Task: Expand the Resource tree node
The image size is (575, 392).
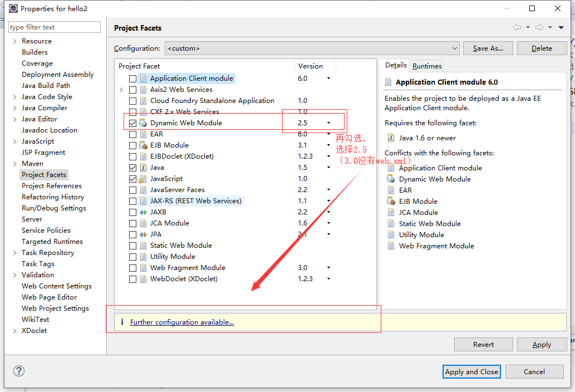Action: coord(14,41)
